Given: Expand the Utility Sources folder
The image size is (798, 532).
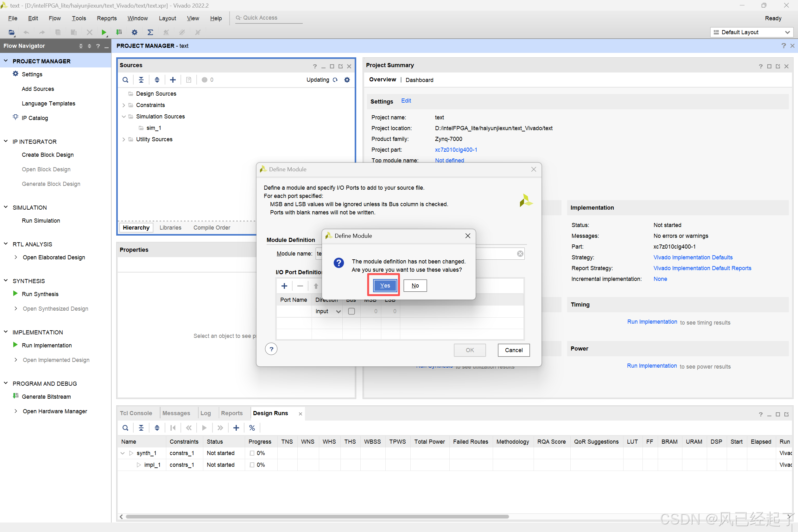Looking at the screenshot, I should point(123,139).
